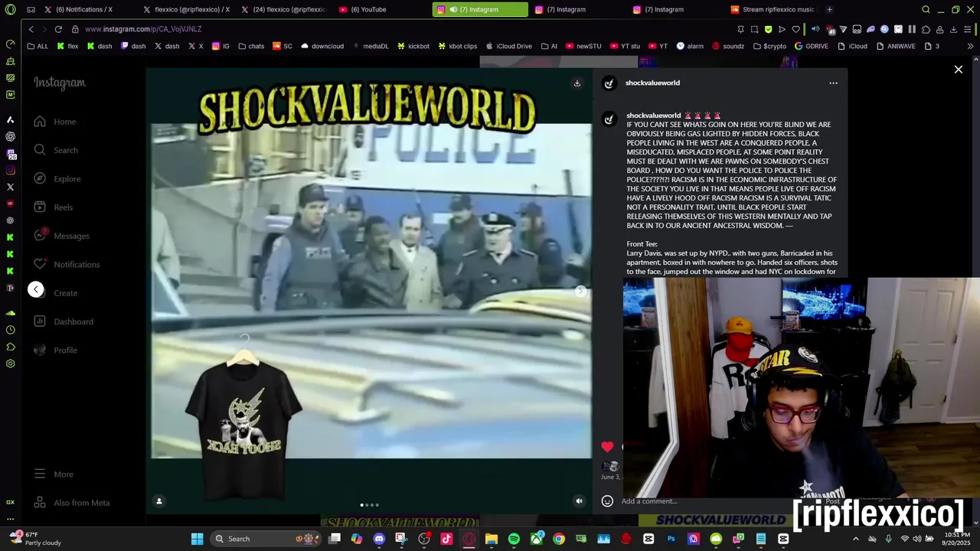
Task: Open Discord from taskbar
Action: tap(379, 539)
